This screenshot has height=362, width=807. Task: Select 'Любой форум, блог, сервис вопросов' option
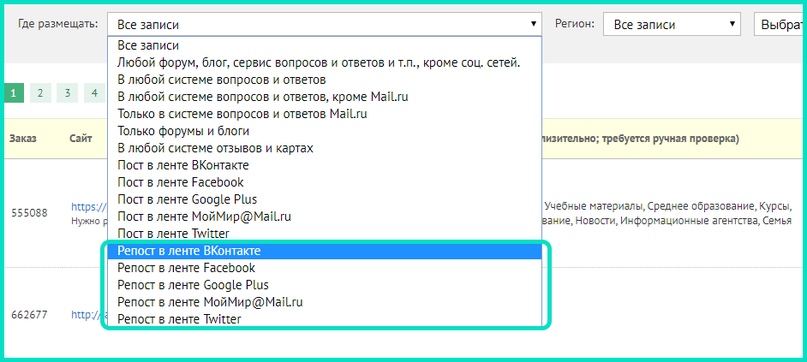[x=324, y=63]
